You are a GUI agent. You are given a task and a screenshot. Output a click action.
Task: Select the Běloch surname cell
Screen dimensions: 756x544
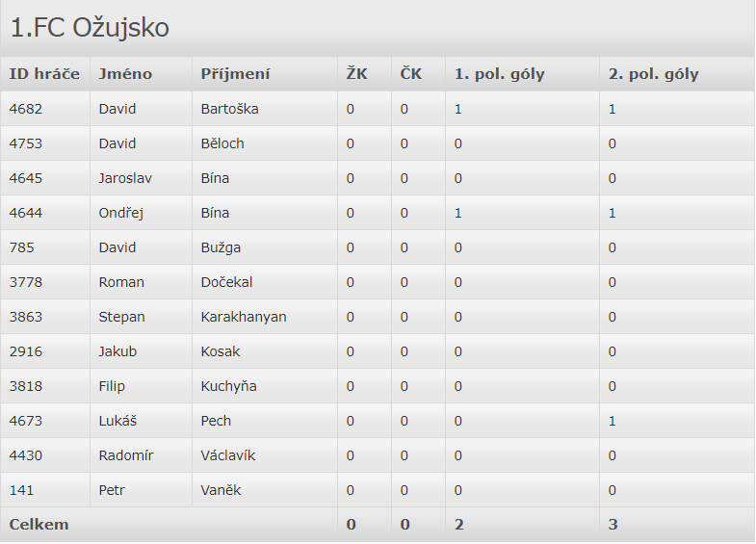(222, 143)
